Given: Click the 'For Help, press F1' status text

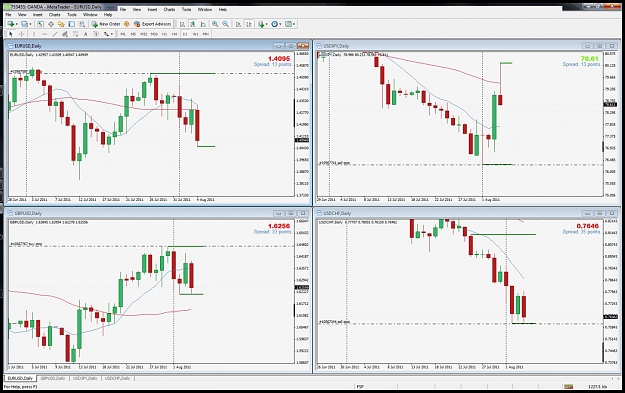Looking at the screenshot, I should (x=21, y=387).
